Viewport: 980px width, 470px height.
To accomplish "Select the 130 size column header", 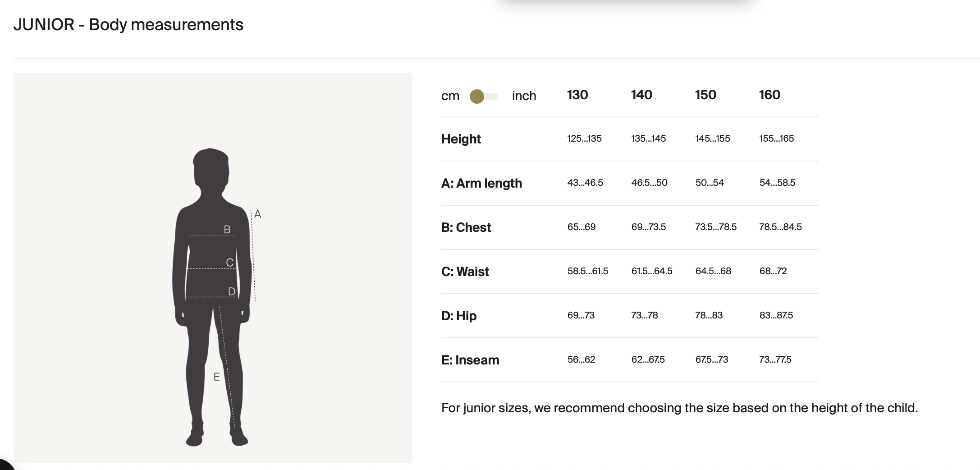I will tap(577, 95).
